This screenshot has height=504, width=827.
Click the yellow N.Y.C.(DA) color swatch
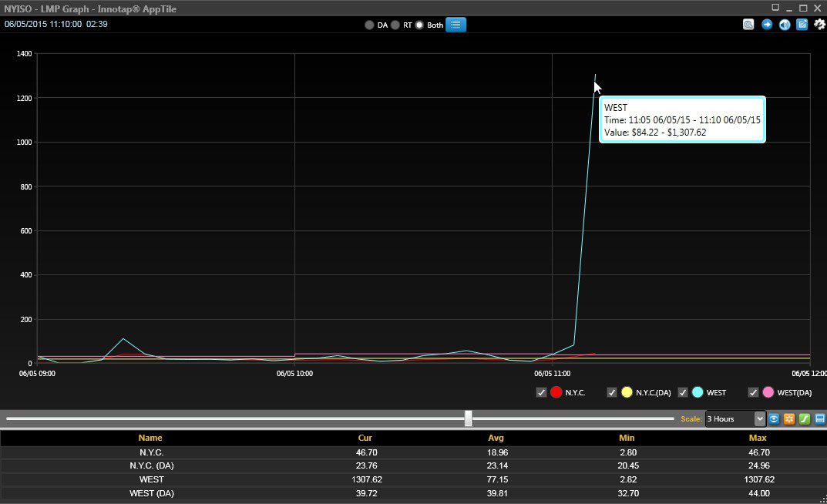(627, 392)
